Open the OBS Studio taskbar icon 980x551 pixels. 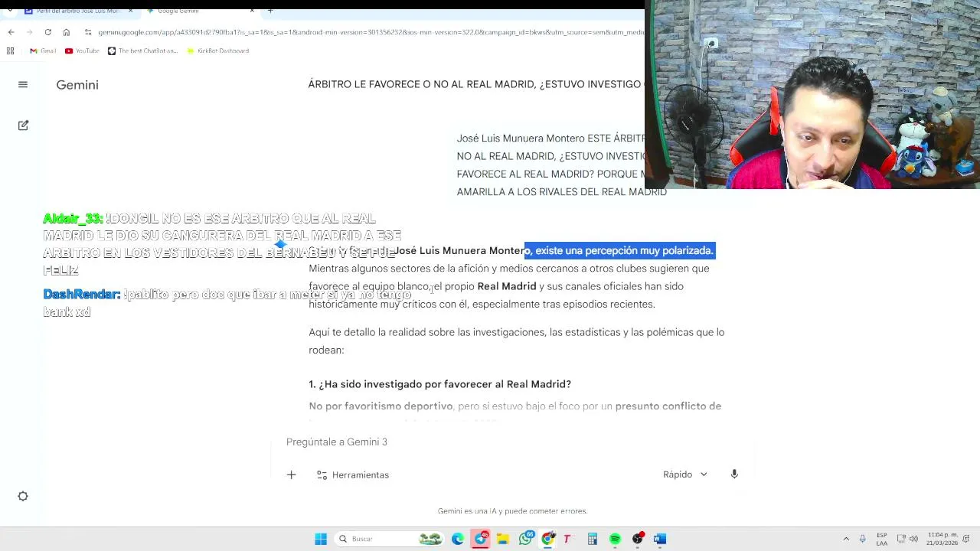tap(638, 539)
